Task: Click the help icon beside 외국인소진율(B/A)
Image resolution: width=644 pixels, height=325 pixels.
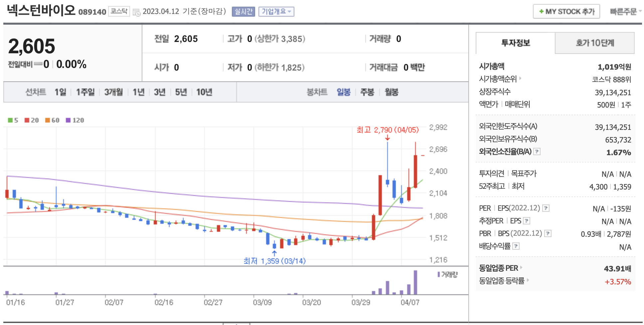Action: coord(537,152)
